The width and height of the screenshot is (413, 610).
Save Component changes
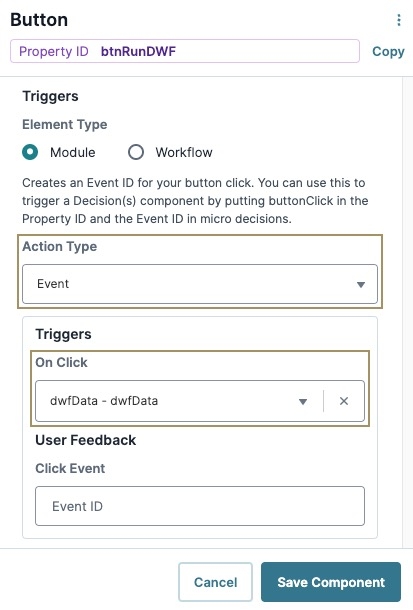coord(331,582)
